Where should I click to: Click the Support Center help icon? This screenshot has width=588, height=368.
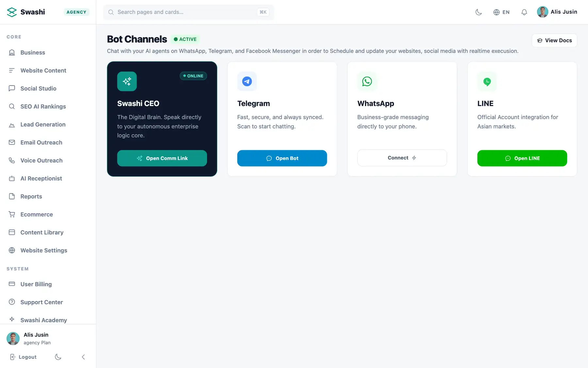coord(12,302)
